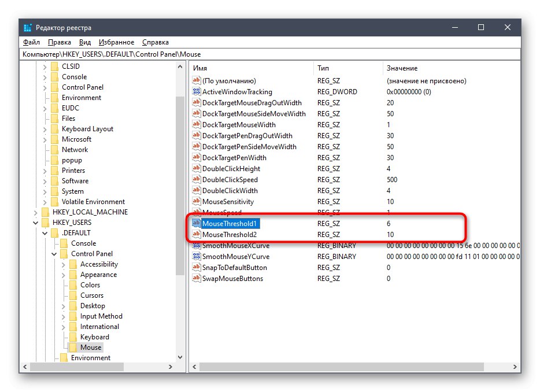Screen dimensions: 540x392
Task: Click the string icon of DoubleClickHeight
Action: pyautogui.click(x=197, y=168)
